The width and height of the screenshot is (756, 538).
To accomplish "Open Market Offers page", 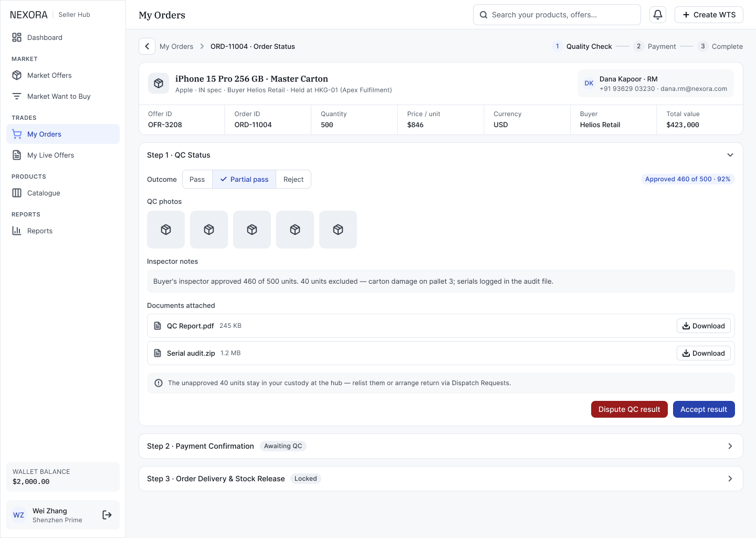I will tap(63, 75).
